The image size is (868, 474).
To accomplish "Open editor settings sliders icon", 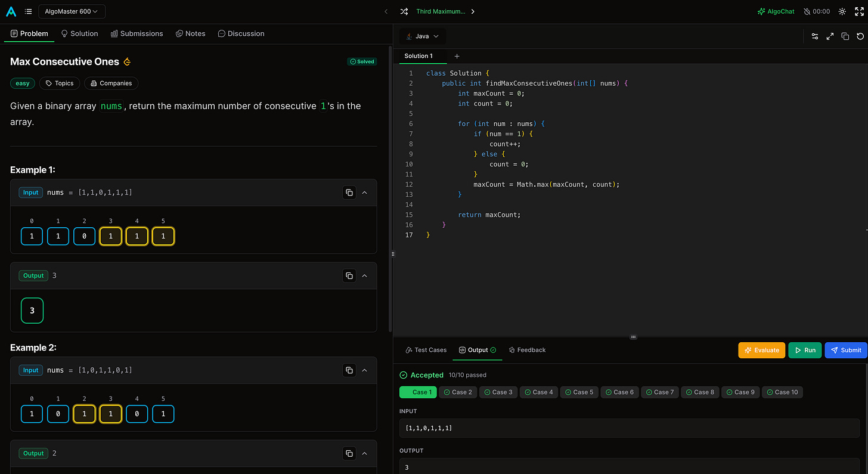I will tap(815, 36).
